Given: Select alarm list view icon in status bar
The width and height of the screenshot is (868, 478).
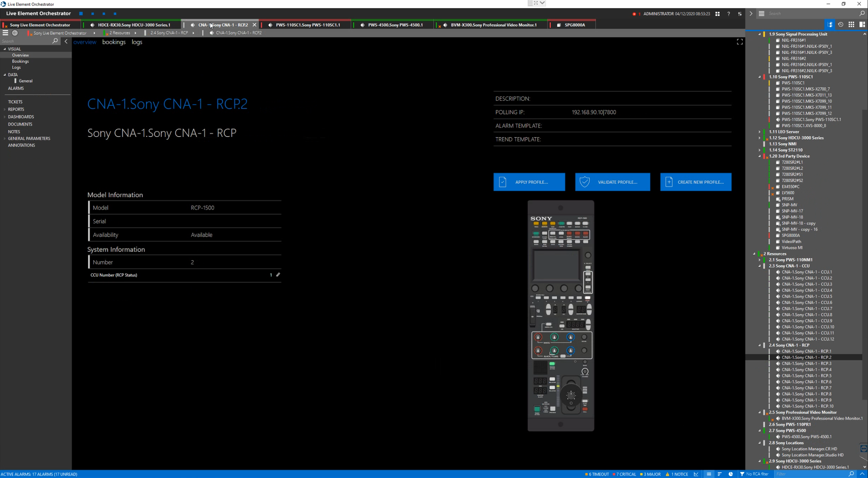Looking at the screenshot, I should tap(709, 474).
